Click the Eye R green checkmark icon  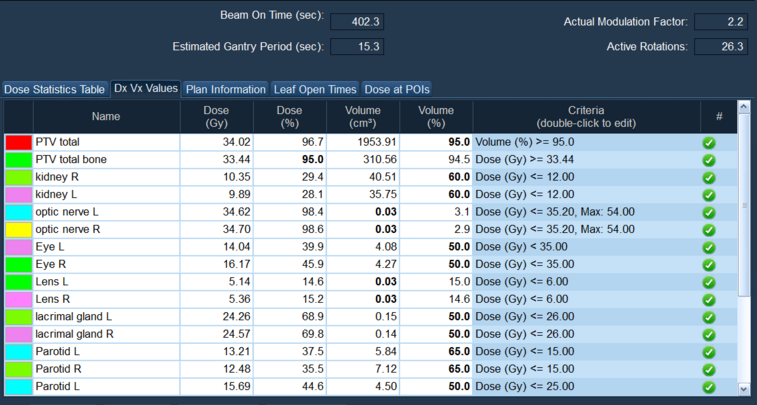tap(709, 265)
